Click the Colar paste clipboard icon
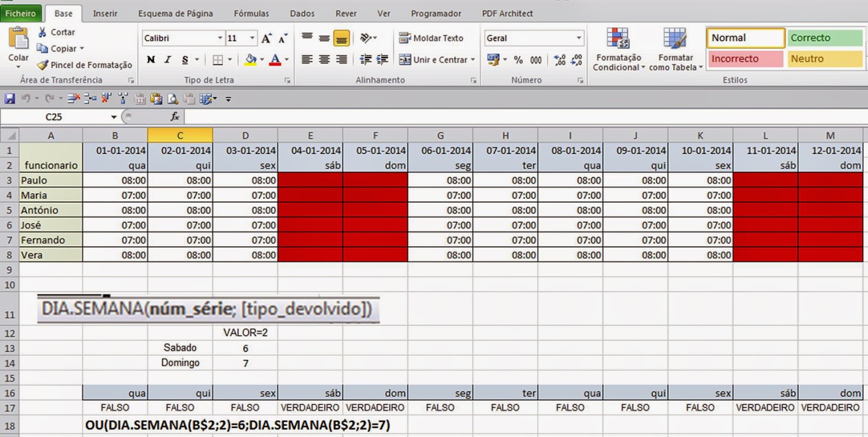 [x=18, y=39]
